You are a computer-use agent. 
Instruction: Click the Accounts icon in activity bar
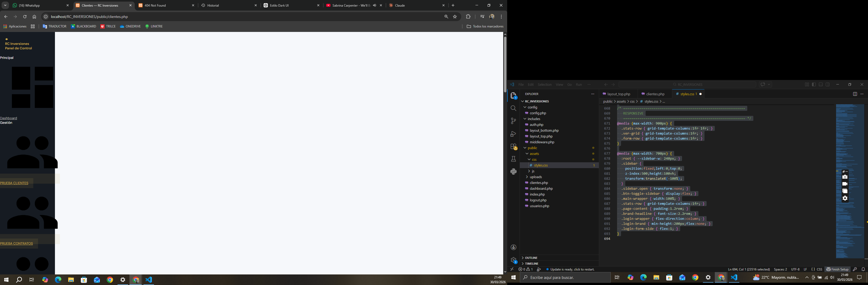(513, 247)
